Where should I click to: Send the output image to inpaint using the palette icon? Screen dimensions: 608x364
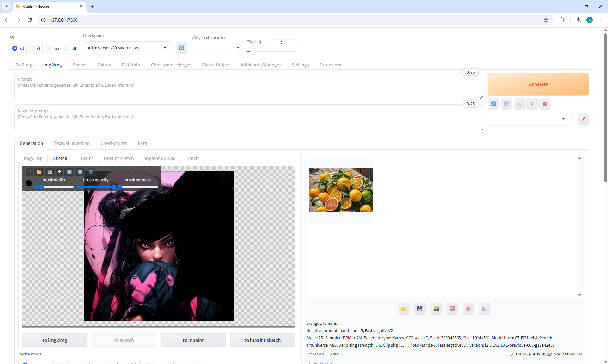tap(468, 309)
